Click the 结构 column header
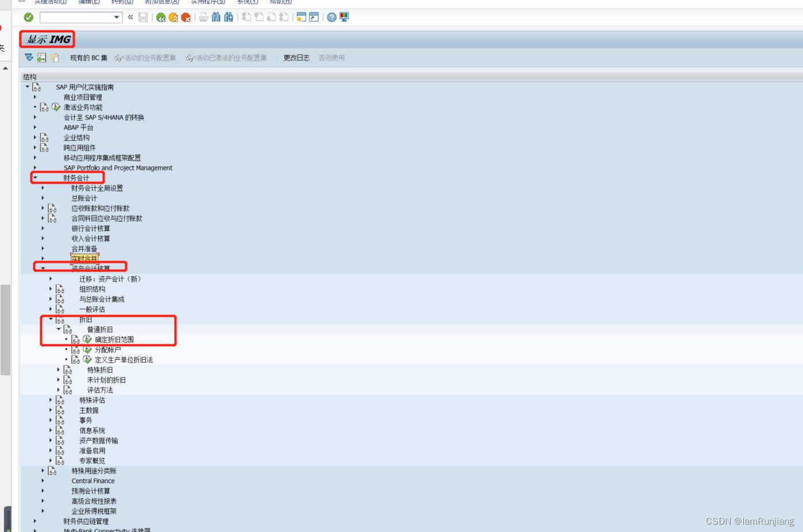The image size is (803, 532). (30, 77)
